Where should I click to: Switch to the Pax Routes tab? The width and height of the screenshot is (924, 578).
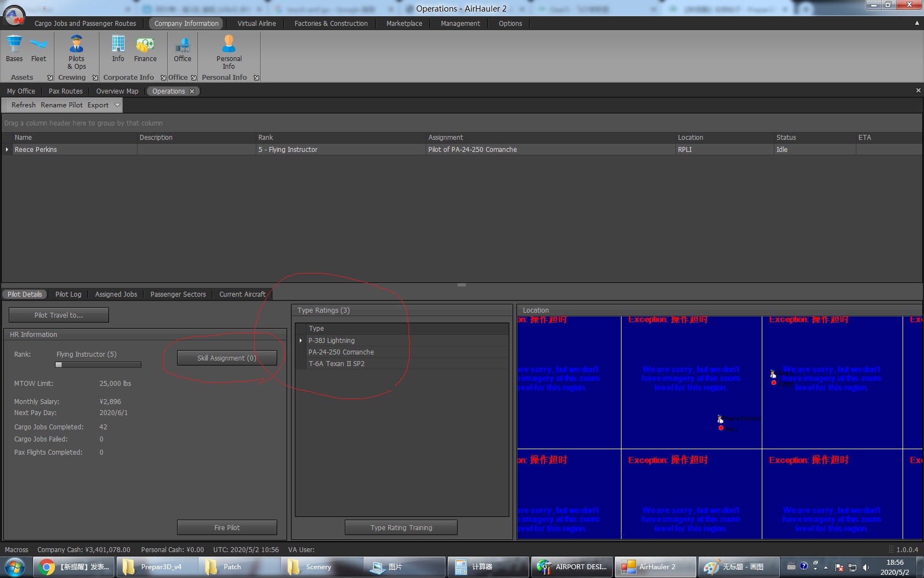click(65, 91)
